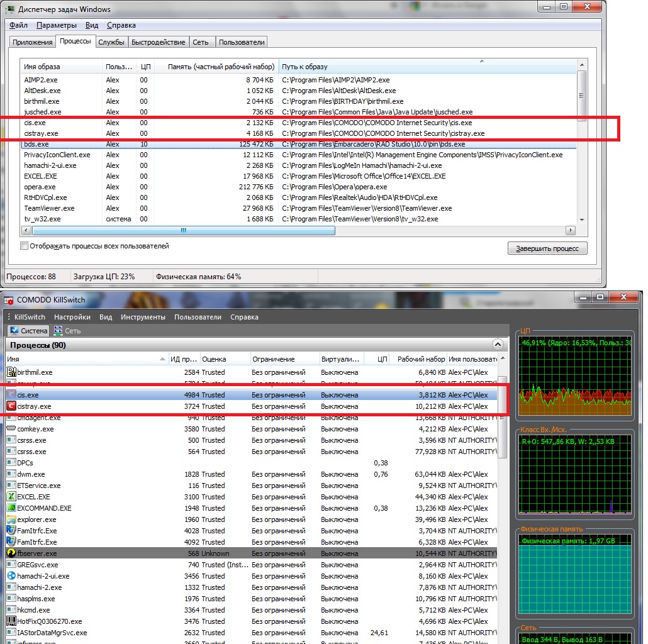Switch to the Быстродействие tab
This screenshot has width=648, height=644.
point(159,42)
